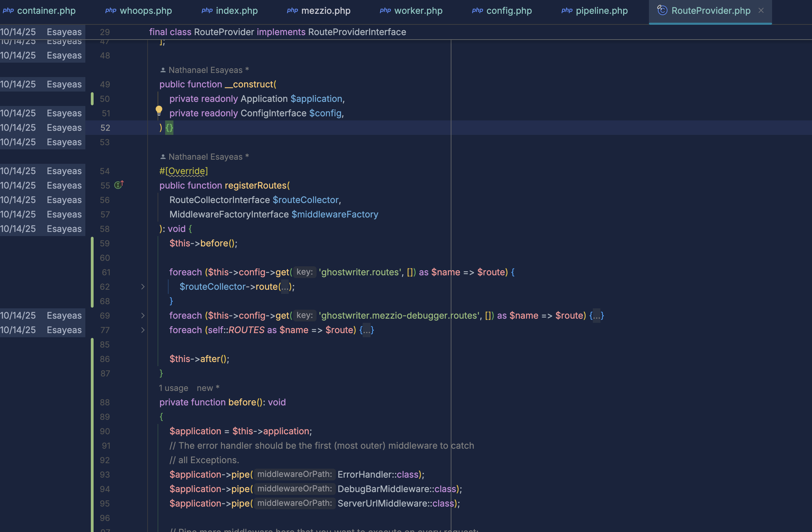This screenshot has height=532, width=812.
Task: Expand the collapsed {...} after self::ROUTES foreach
Action: tap(366, 330)
